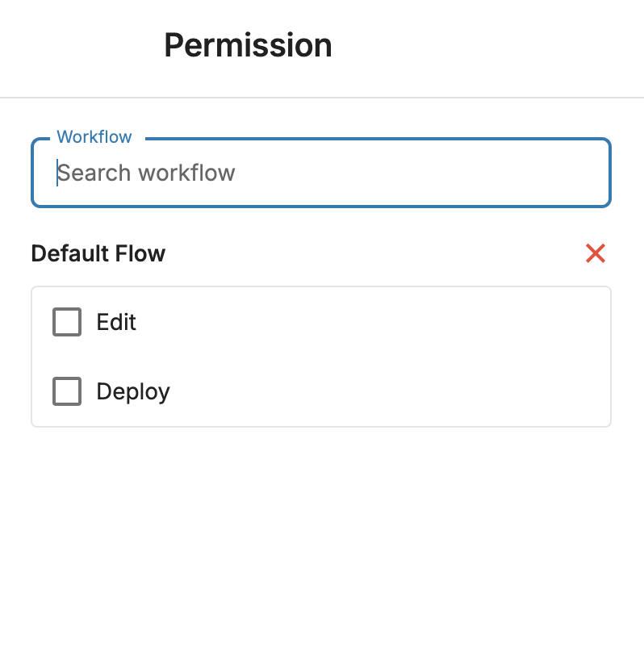
Task: Enable the Edit permission checkbox
Action: tap(67, 322)
